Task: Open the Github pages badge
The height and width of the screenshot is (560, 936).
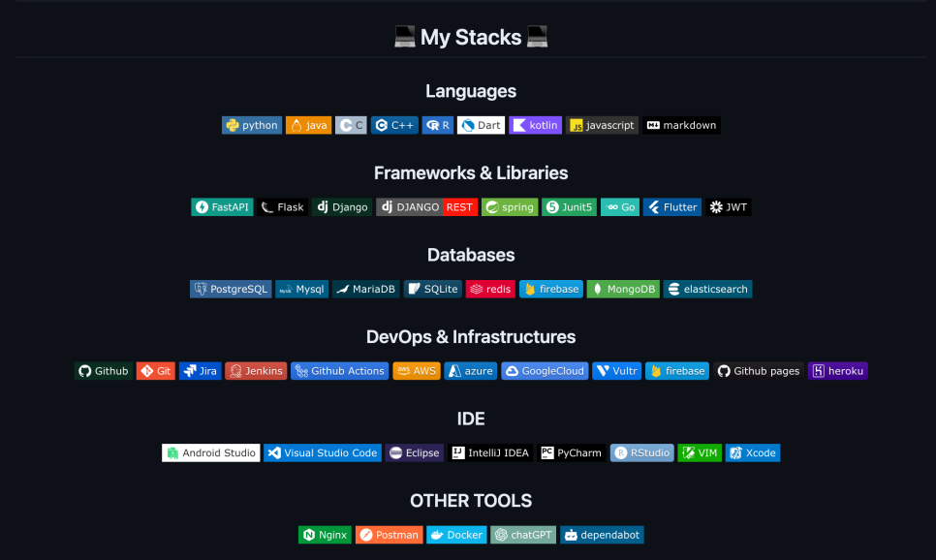Action: [759, 371]
